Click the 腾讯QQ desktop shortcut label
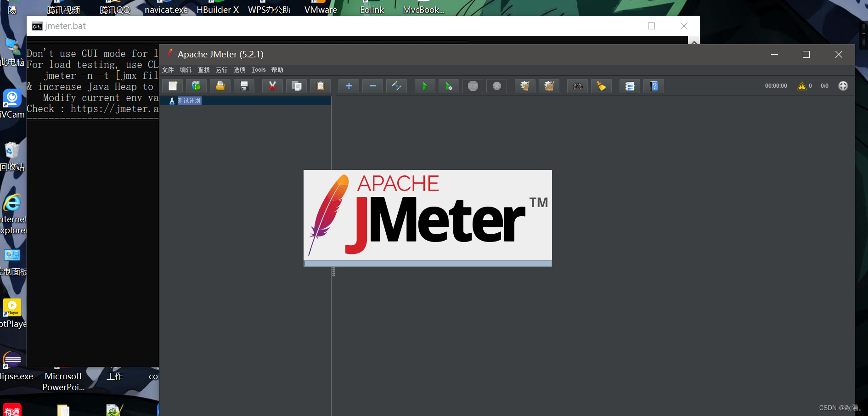 (115, 10)
